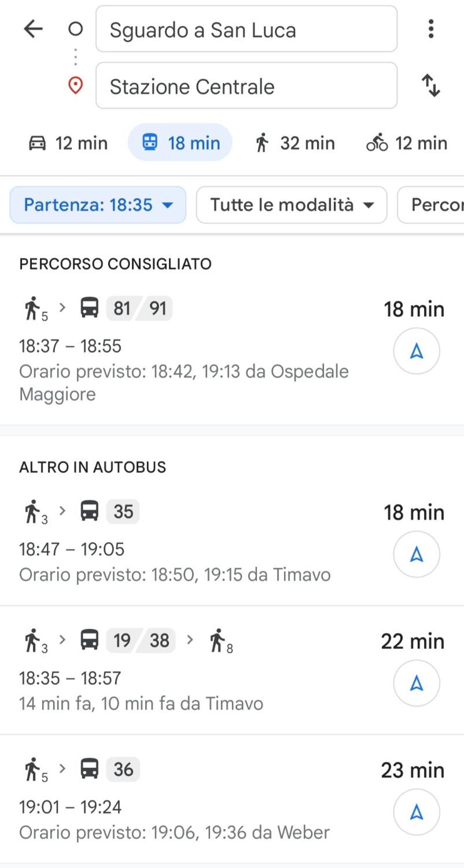Start navigation for the 81/91 recommended route
The height and width of the screenshot is (868, 464).
click(x=416, y=351)
